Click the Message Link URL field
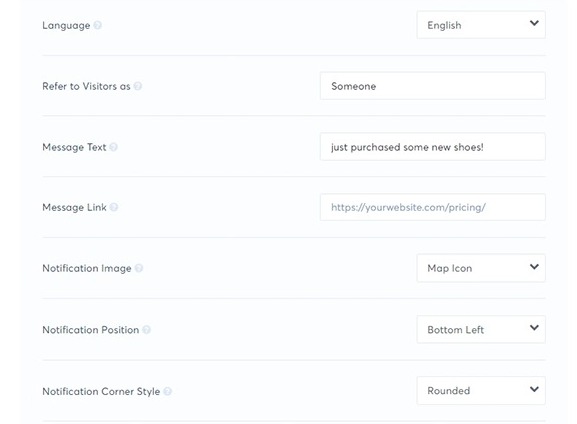The image size is (577, 424). pos(433,207)
